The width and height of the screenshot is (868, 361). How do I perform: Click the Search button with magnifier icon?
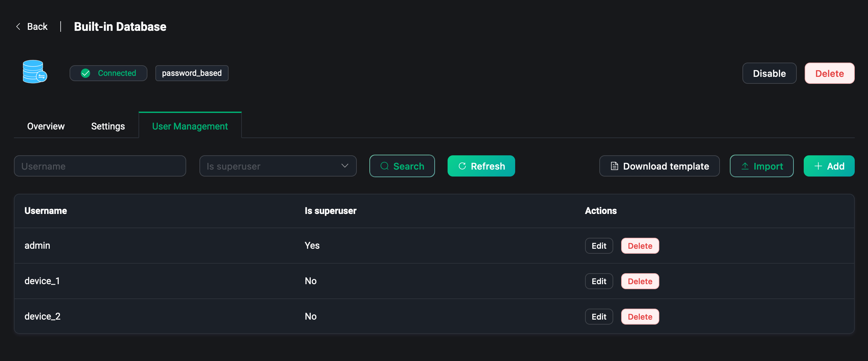coord(402,166)
